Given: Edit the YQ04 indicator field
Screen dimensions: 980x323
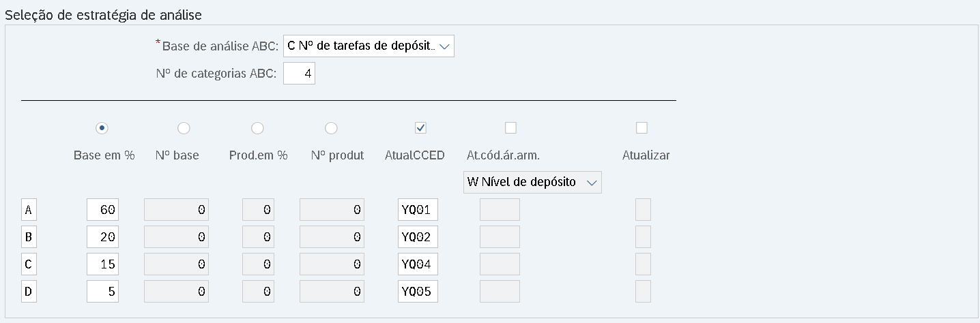Looking at the screenshot, I should (x=418, y=264).
